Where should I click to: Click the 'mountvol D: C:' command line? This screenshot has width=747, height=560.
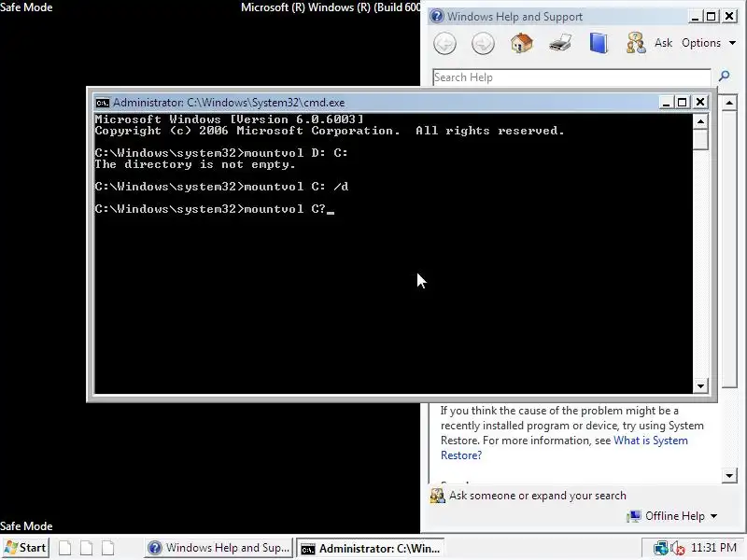point(221,153)
